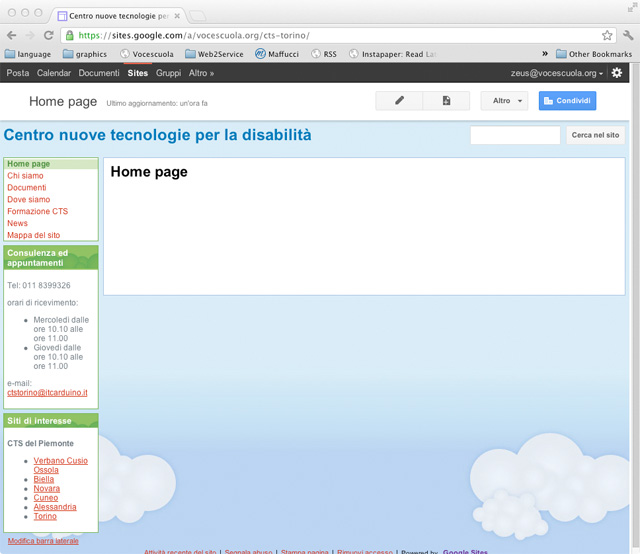Select Documenti in the Google bar
The width and height of the screenshot is (640, 554).
tap(99, 73)
